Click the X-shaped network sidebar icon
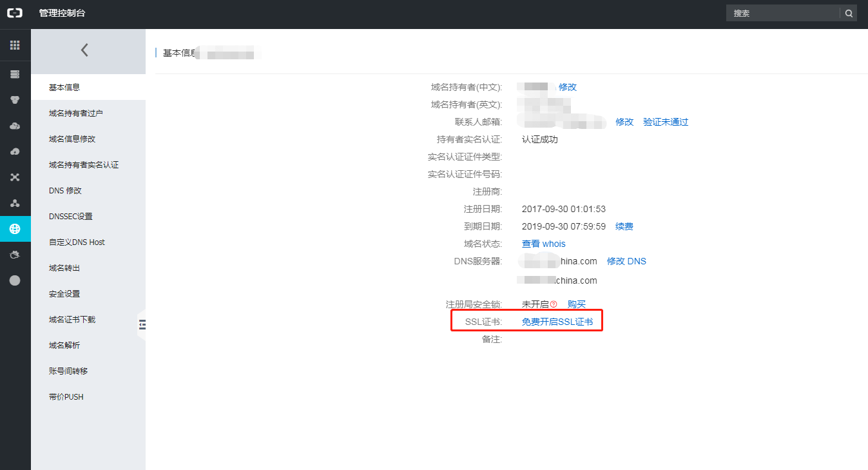The width and height of the screenshot is (868, 470). pyautogui.click(x=15, y=177)
